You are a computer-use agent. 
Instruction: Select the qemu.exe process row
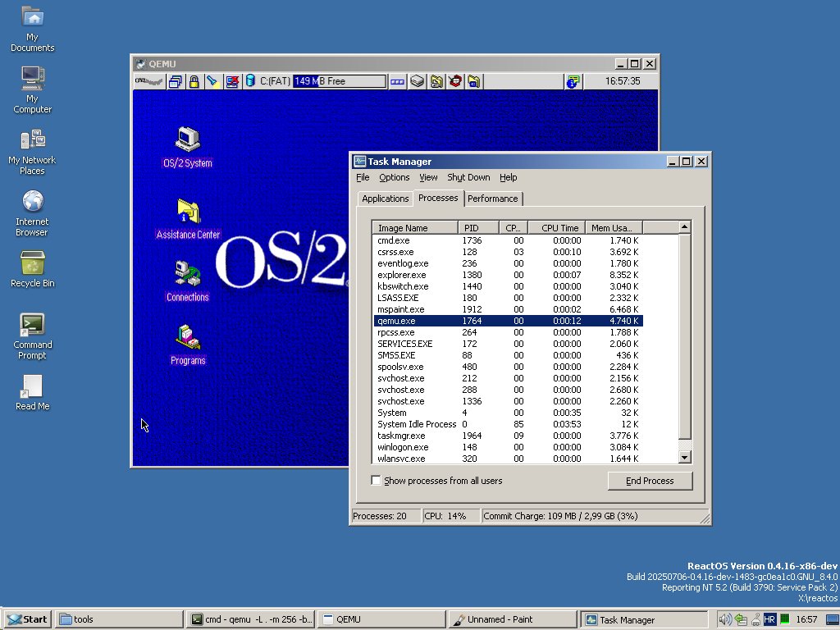coord(508,321)
